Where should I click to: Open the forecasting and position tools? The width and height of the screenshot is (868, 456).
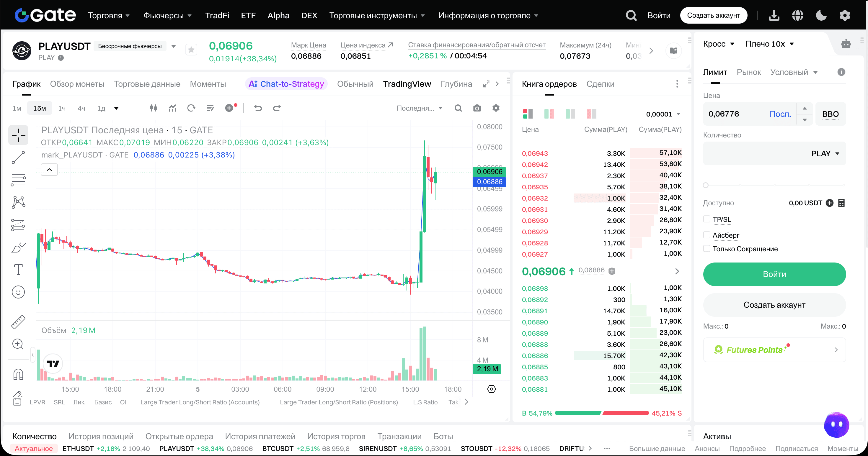point(18,224)
